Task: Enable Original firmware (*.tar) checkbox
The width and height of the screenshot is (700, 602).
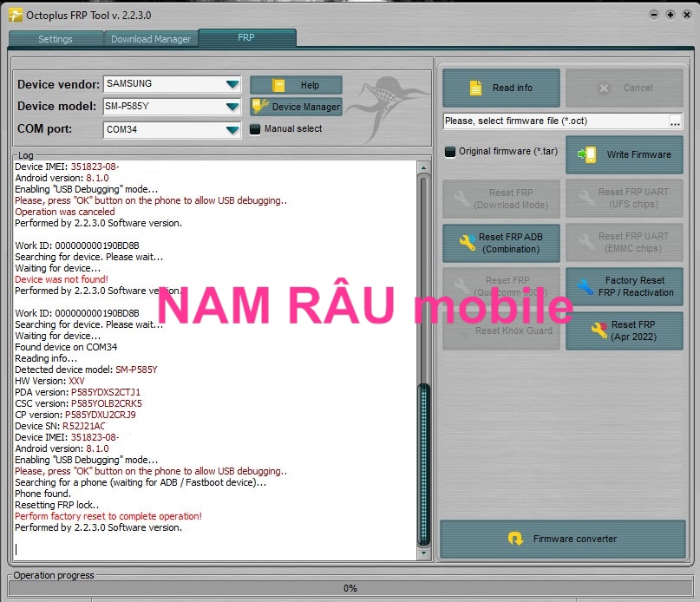Action: 450,152
